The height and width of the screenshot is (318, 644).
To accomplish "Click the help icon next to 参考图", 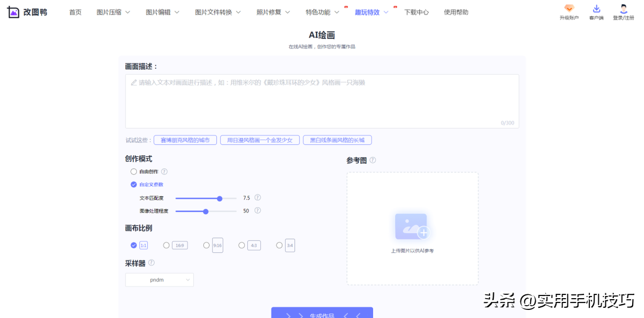I will click(372, 160).
